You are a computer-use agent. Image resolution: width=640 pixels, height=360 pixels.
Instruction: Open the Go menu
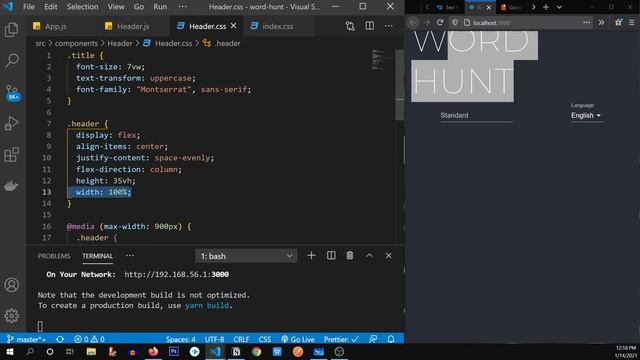(139, 7)
